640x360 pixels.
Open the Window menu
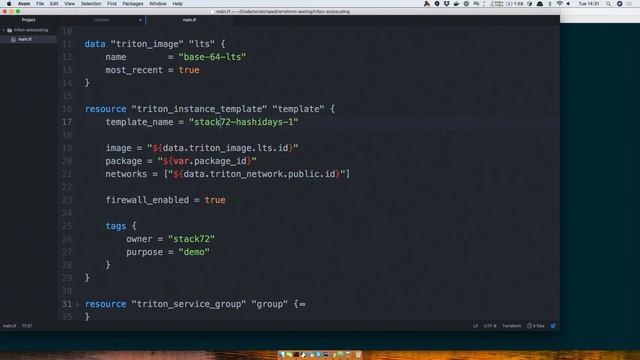158,4
